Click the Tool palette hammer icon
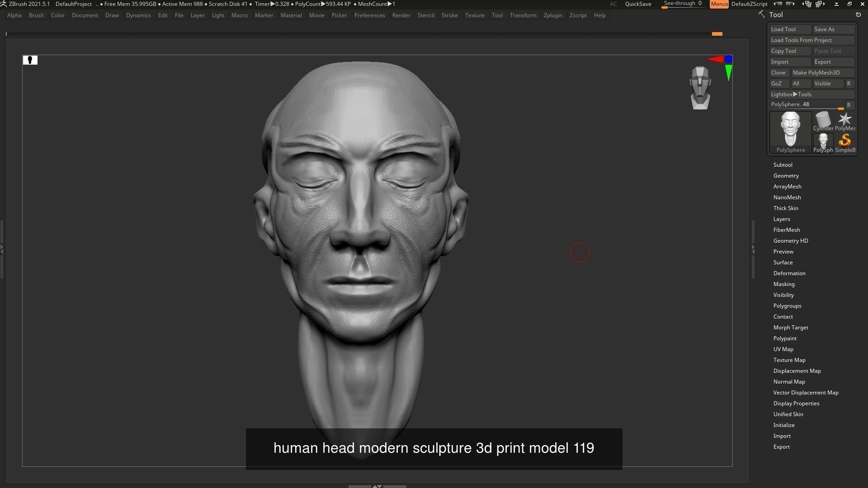Screen dimensions: 868x488 coord(762,14)
